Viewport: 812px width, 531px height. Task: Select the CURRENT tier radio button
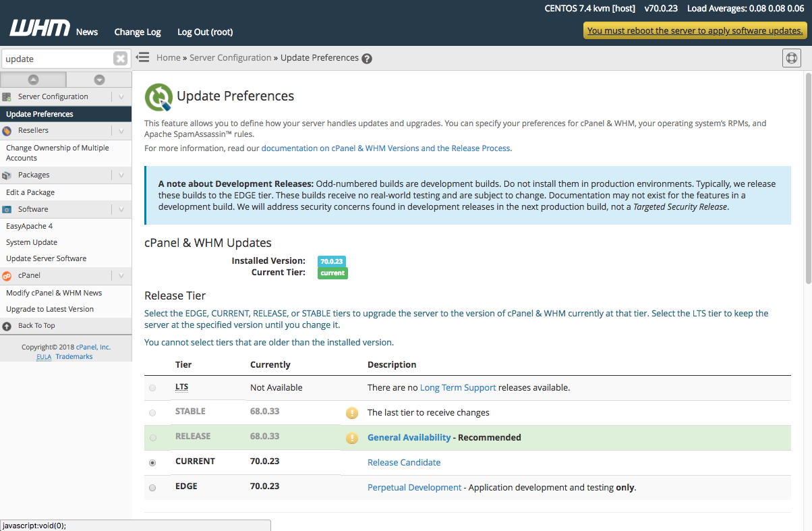click(x=152, y=463)
